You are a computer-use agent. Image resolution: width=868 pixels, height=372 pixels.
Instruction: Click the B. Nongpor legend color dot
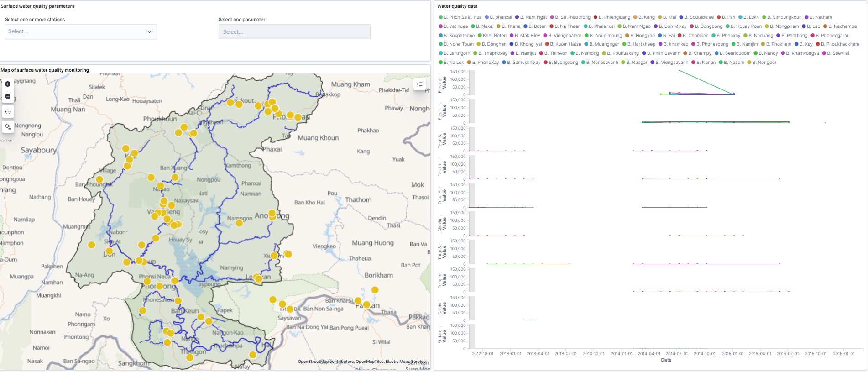point(749,63)
